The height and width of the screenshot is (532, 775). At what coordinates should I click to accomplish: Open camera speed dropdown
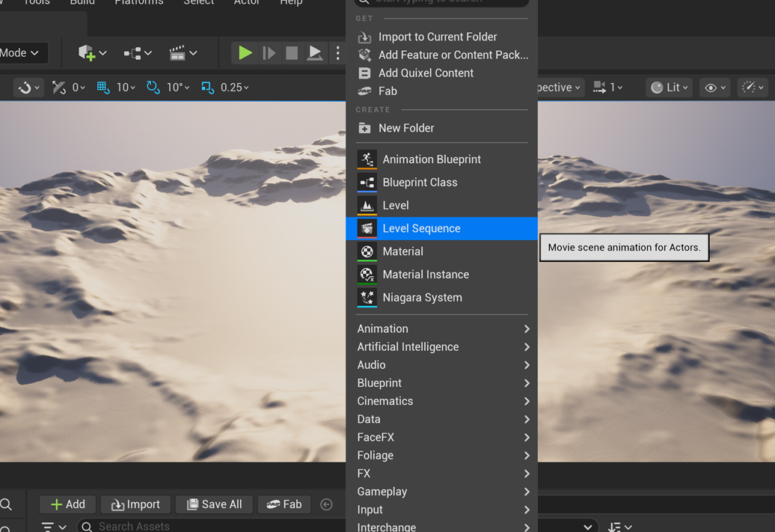click(x=608, y=88)
